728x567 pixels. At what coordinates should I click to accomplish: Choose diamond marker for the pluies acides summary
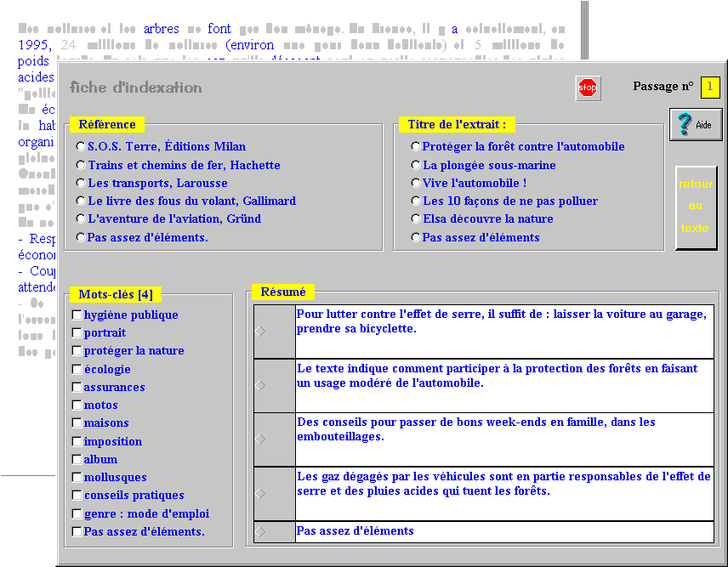coord(261,493)
